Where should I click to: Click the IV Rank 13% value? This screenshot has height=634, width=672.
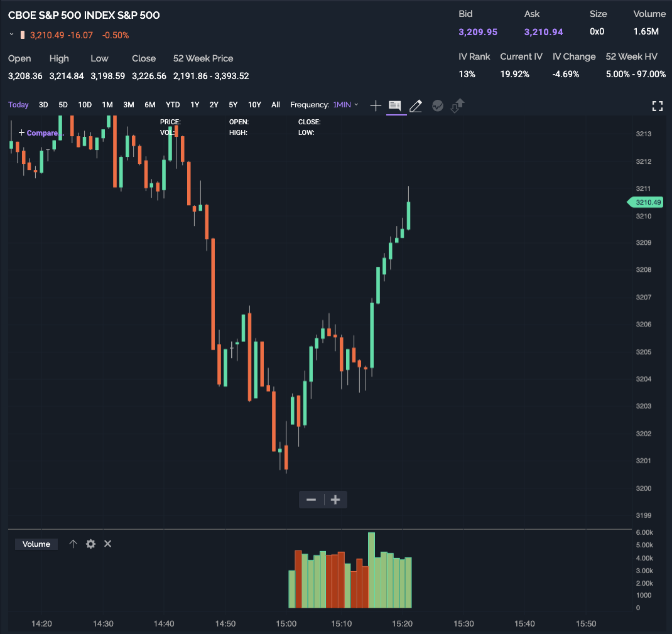(467, 74)
